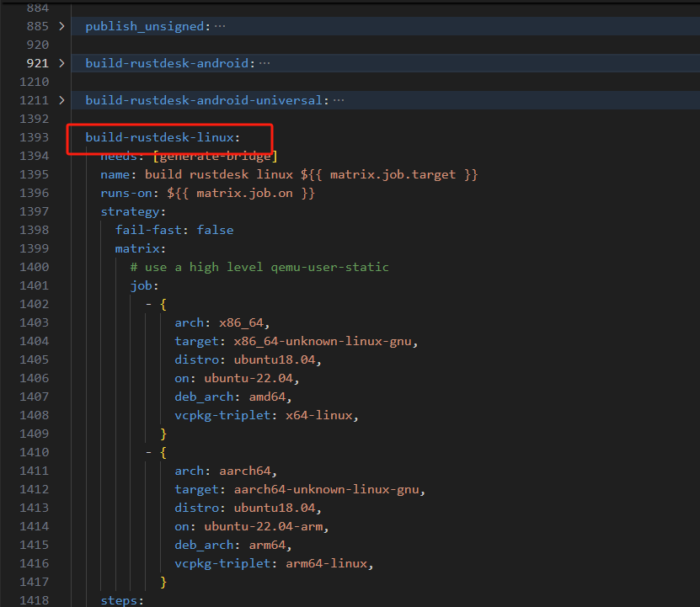The width and height of the screenshot is (700, 607).
Task: Click line number 1211 in the gutter
Action: pyautogui.click(x=34, y=100)
